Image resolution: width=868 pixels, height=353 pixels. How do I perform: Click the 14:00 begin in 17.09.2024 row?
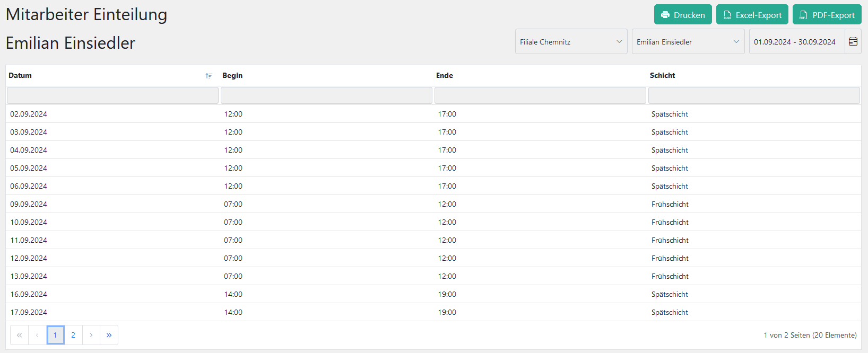[233, 312]
